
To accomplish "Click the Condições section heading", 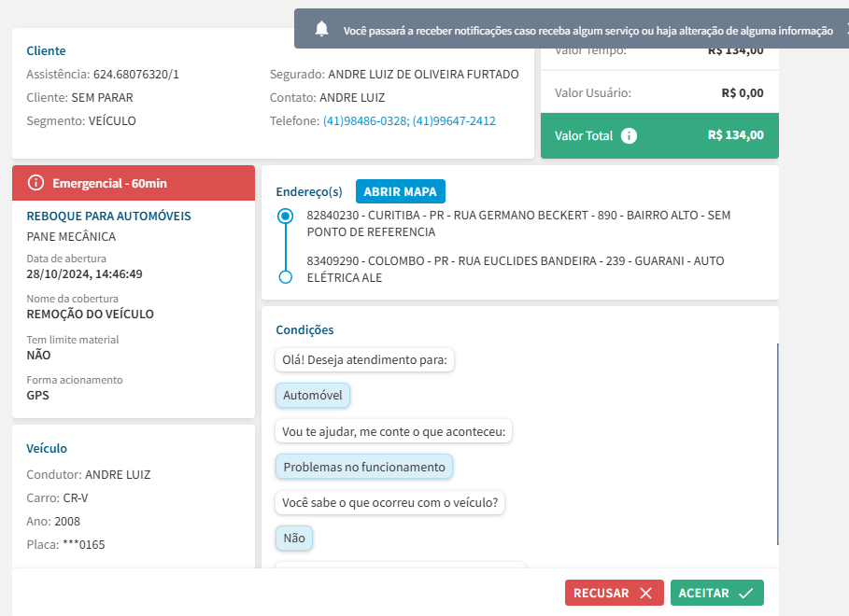I will (304, 329).
